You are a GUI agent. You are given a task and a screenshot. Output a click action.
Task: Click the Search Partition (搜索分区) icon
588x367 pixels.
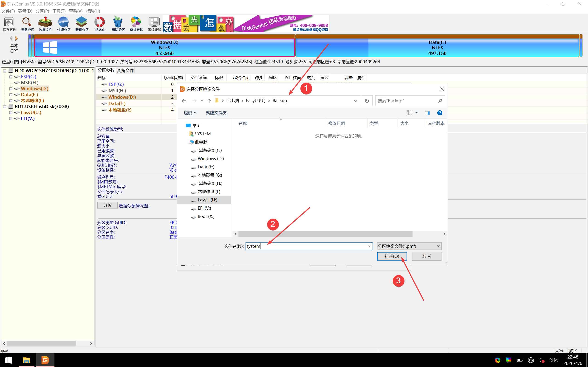(27, 24)
